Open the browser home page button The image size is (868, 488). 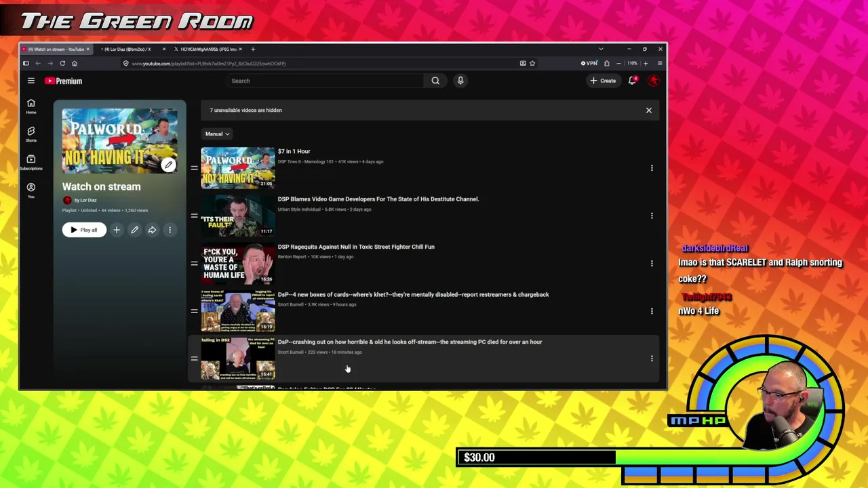(75, 63)
